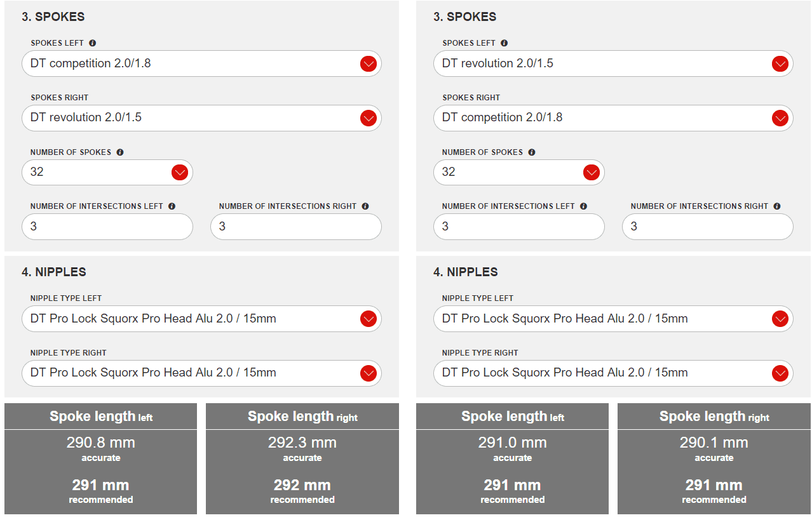The height and width of the screenshot is (520, 812).
Task: Show info for Intersections Left in first calculator
Action: pyautogui.click(x=172, y=206)
